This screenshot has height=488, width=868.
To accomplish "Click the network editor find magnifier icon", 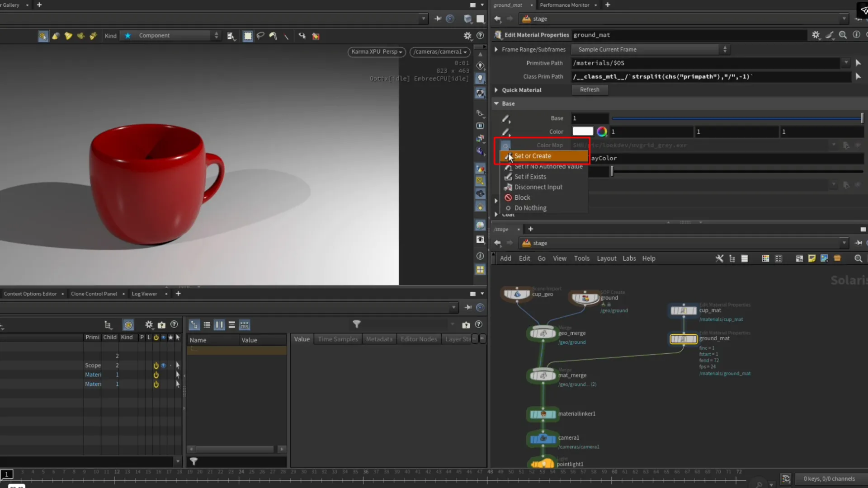I will point(858,258).
